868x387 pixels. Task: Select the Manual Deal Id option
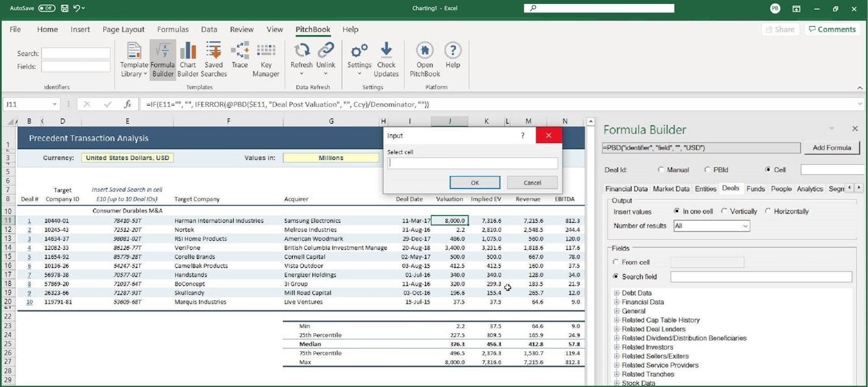coord(661,170)
